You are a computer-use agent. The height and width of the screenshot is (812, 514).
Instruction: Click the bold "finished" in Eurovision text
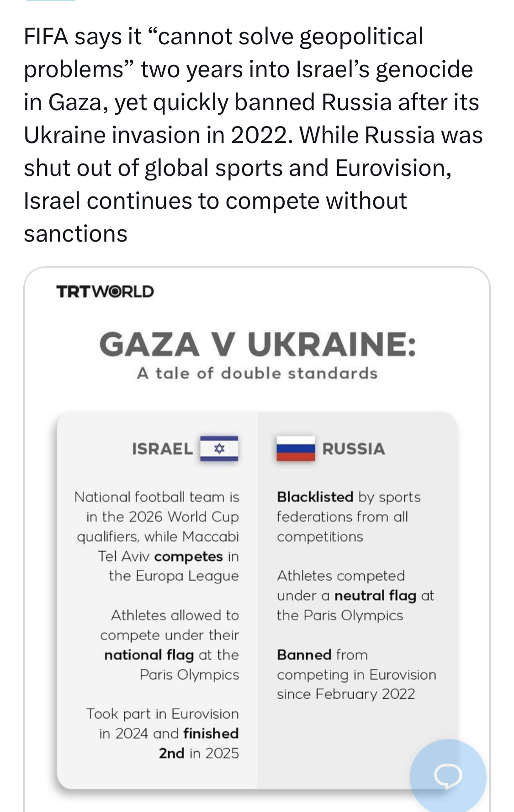pyautogui.click(x=211, y=733)
